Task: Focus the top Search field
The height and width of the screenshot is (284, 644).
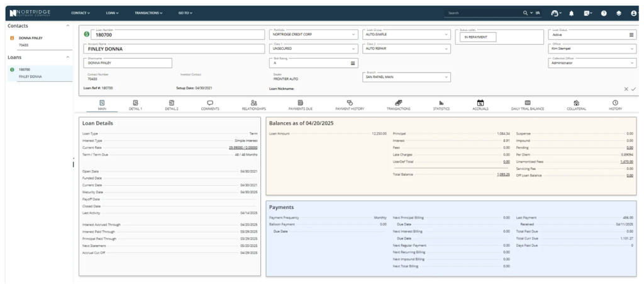Action: pyautogui.click(x=483, y=13)
